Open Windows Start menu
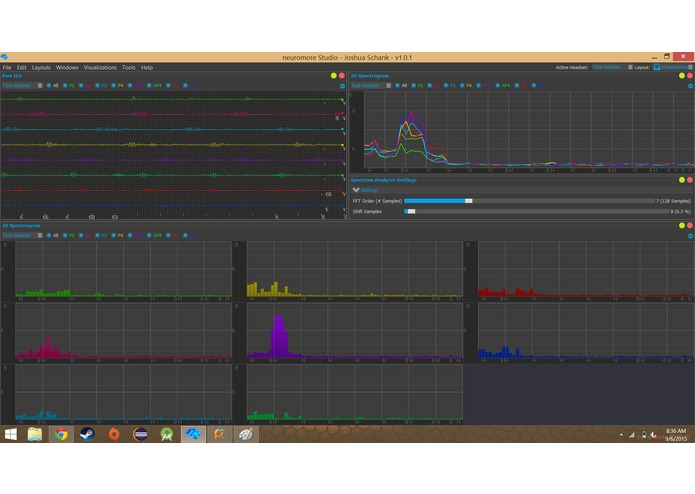The image size is (695, 494). point(11,434)
